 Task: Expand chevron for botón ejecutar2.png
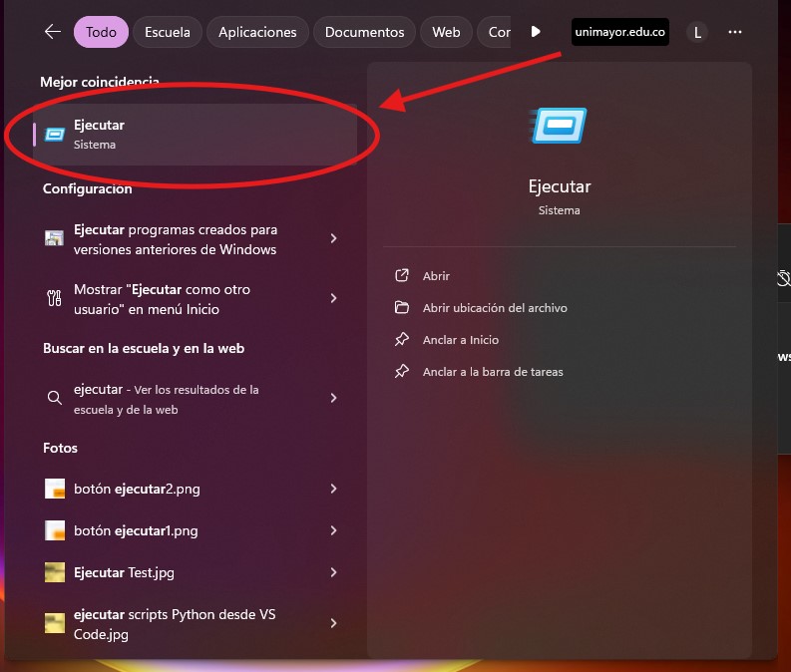(333, 489)
